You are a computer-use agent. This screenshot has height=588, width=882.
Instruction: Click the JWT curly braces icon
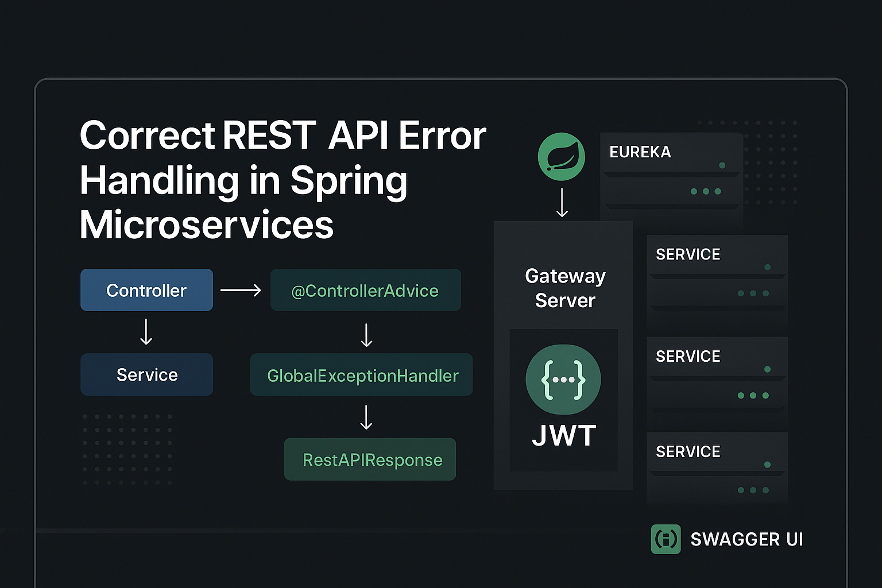click(563, 380)
